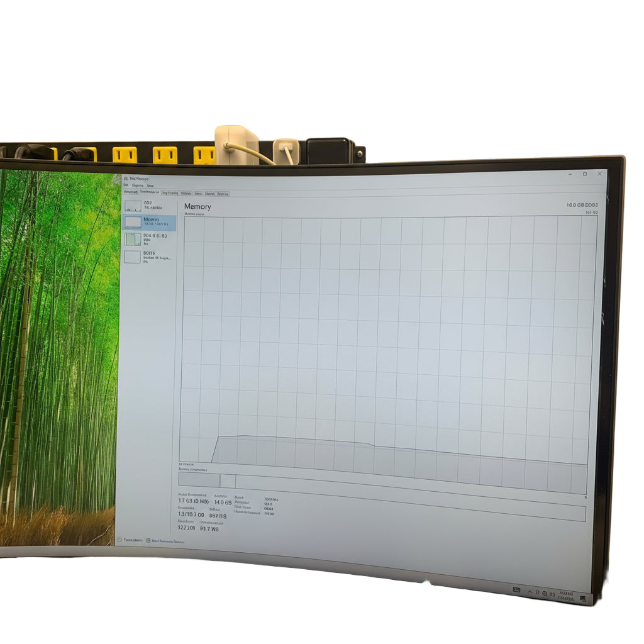Open the notification center icon in taskbar
The image size is (644, 644).
(x=584, y=597)
